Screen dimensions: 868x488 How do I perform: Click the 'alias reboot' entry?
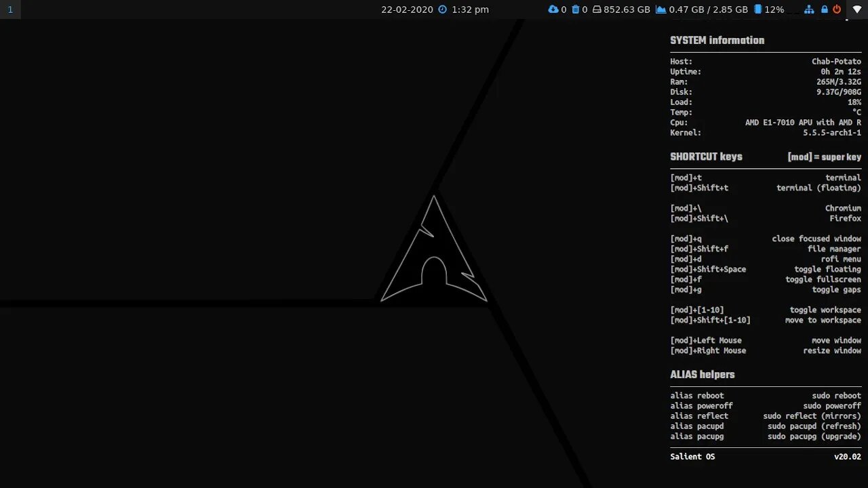tap(697, 396)
